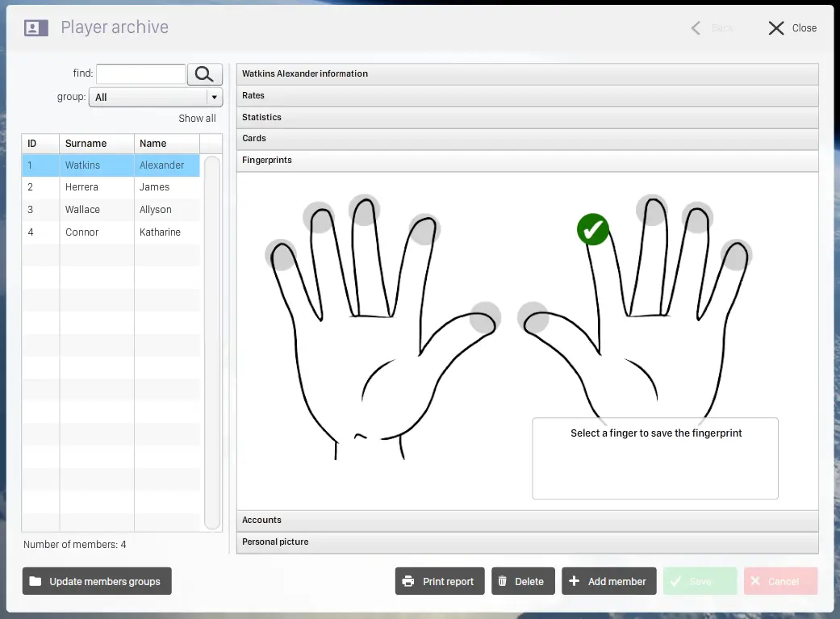This screenshot has width=840, height=619.
Task: Select the right hand pinky fingertip
Action: coord(736,255)
